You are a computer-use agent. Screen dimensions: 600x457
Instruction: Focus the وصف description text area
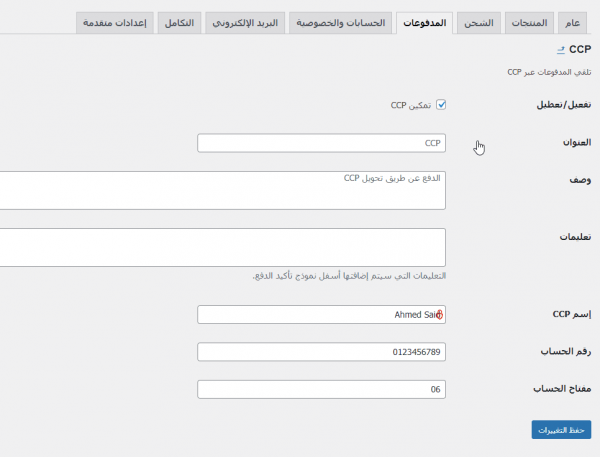pos(220,190)
